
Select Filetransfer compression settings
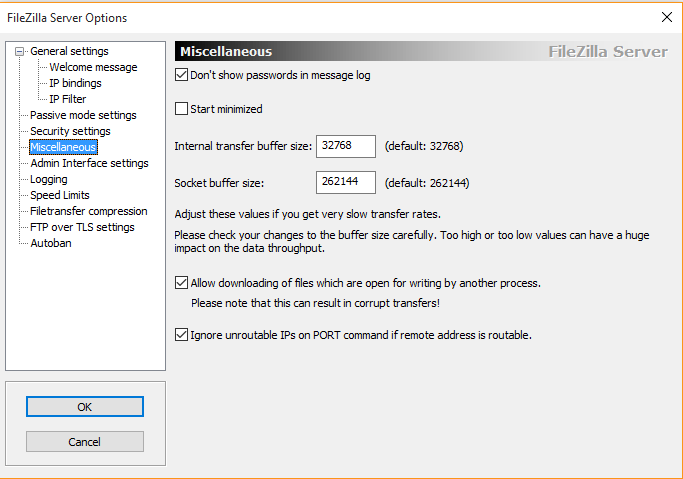click(x=88, y=211)
